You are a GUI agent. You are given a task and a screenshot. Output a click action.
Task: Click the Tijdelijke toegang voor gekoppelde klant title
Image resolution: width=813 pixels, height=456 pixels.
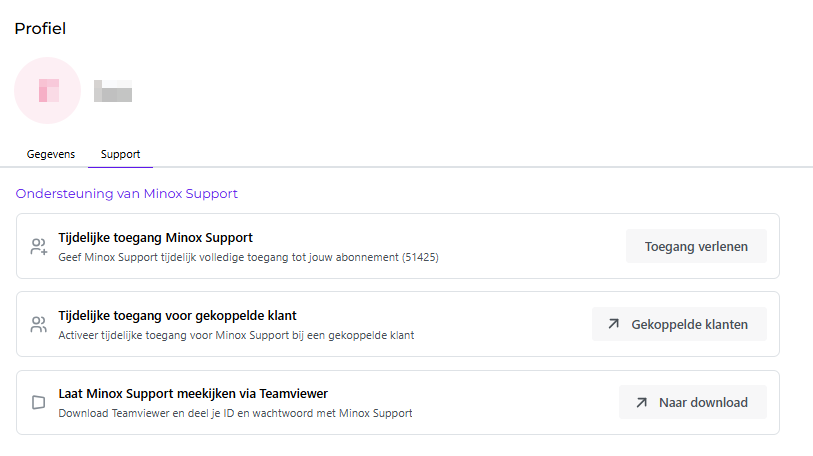coord(177,315)
